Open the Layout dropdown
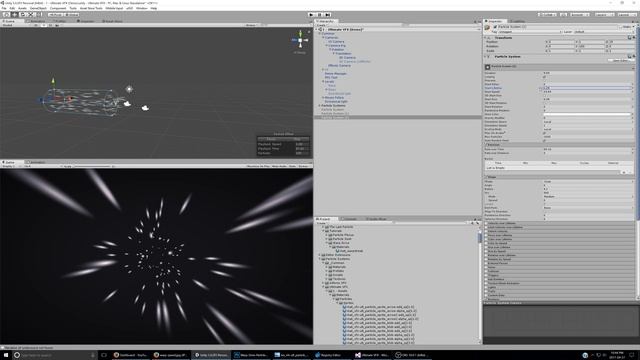Screen dimensions: 640x360 tap(627, 15)
